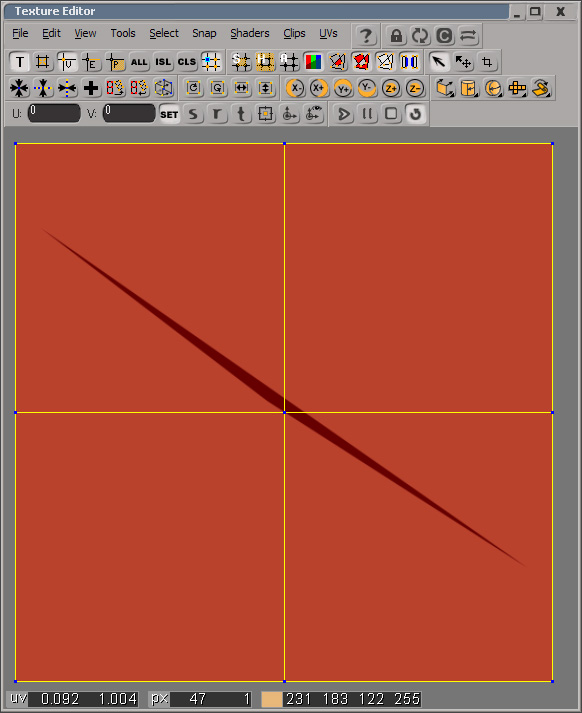Click the black plus cross icon
Screen dimensions: 582x713
tap(91, 88)
